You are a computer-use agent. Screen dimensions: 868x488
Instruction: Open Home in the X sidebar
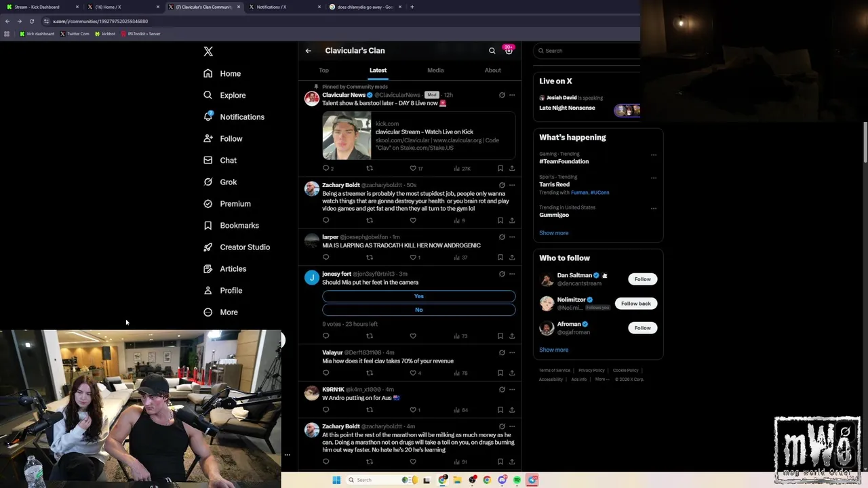point(222,73)
